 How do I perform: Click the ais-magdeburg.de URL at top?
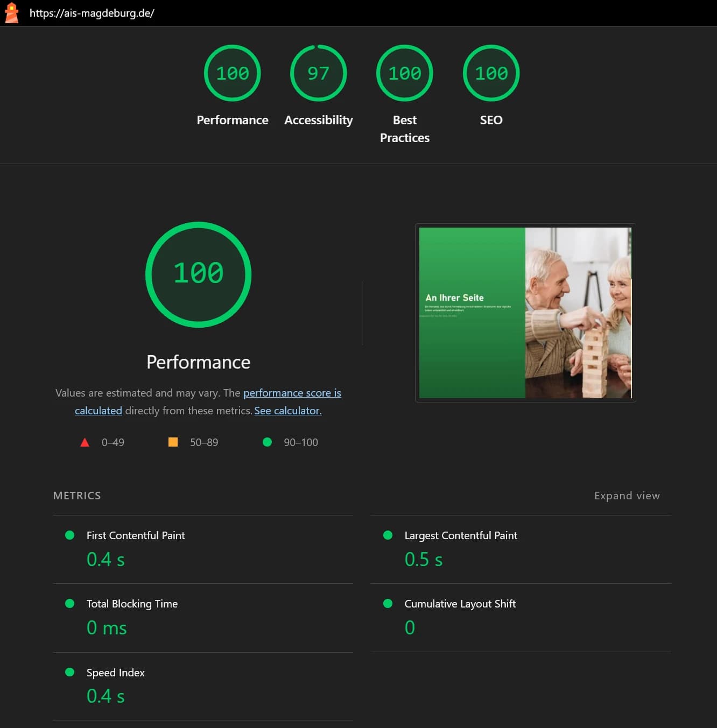point(92,13)
